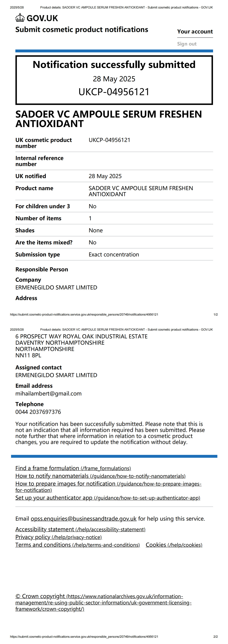This screenshot has width=228, height=644.
Task: Click the Notification successfully submitted heading
Action: pyautogui.click(x=114, y=64)
